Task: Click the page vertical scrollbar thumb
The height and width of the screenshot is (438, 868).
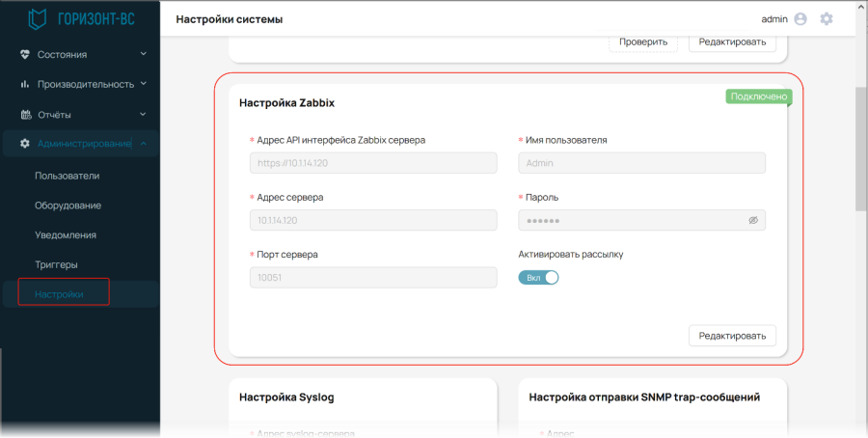Action: coord(861,149)
